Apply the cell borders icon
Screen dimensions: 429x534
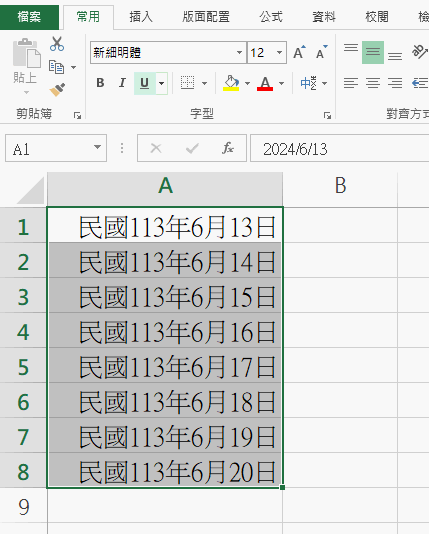pos(187,83)
